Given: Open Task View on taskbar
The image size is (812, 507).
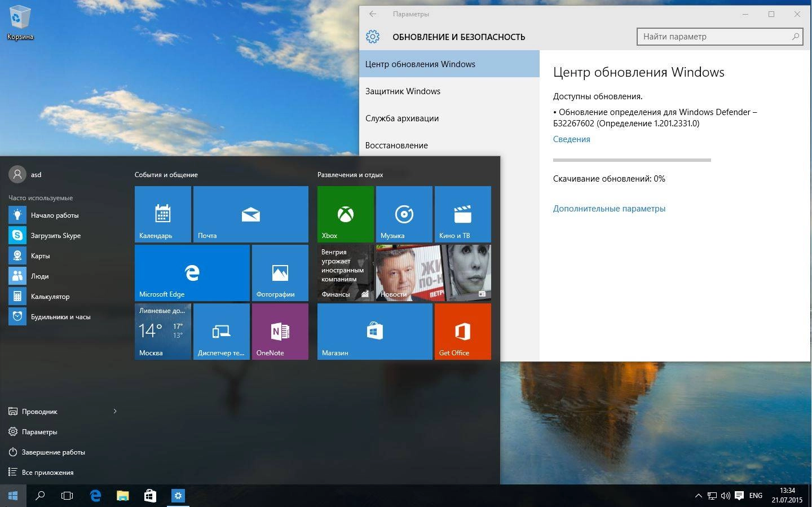Looking at the screenshot, I should coord(67,496).
